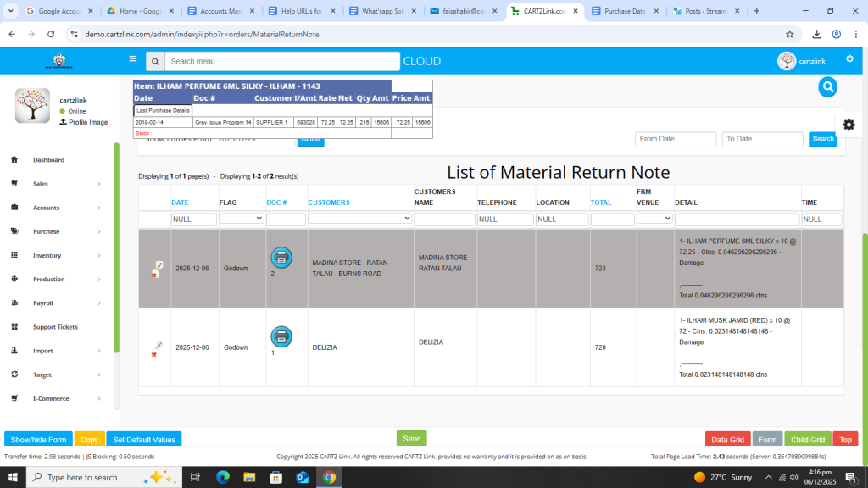Sort the table by the DATE column

click(180, 202)
